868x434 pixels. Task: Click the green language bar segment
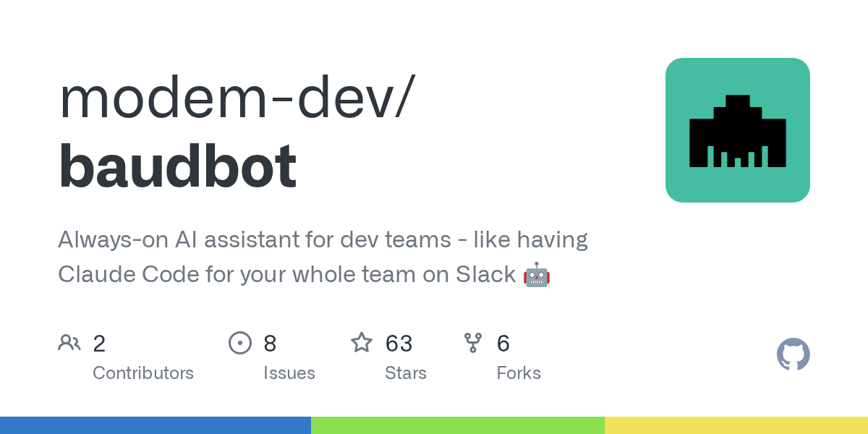click(x=457, y=425)
